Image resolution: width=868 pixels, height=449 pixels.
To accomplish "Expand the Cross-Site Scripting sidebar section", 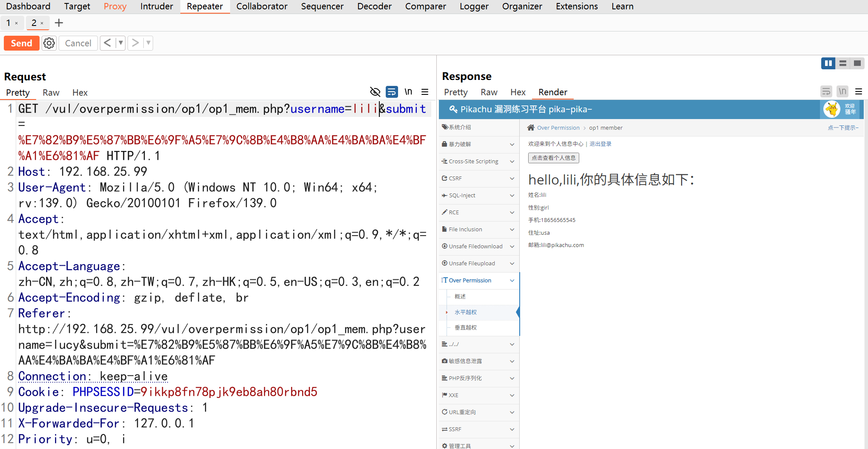I will pyautogui.click(x=478, y=161).
